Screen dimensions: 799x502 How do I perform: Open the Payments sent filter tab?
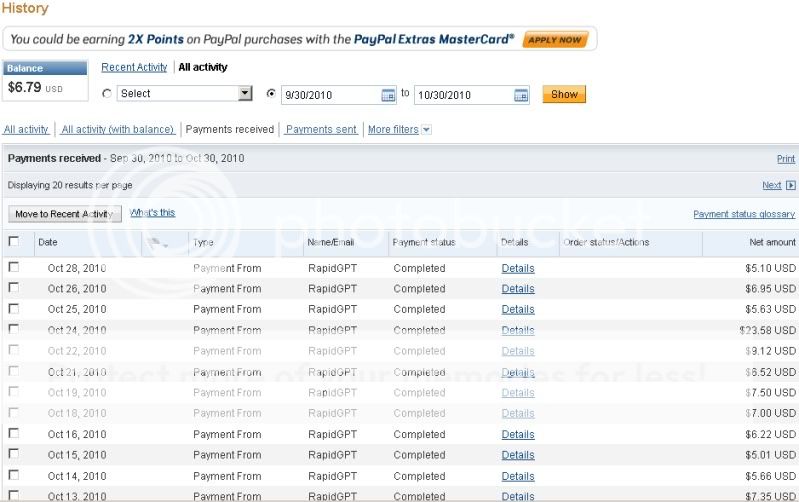(321, 130)
